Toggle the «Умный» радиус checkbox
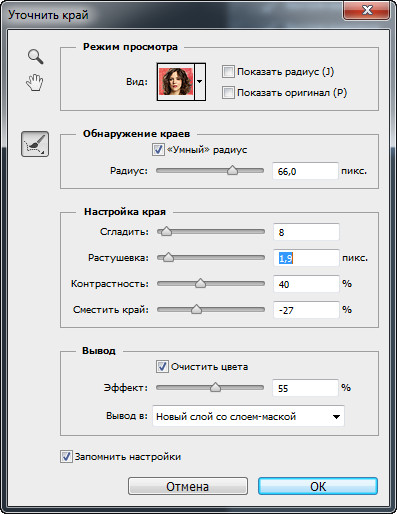The width and height of the screenshot is (397, 514). 158,150
